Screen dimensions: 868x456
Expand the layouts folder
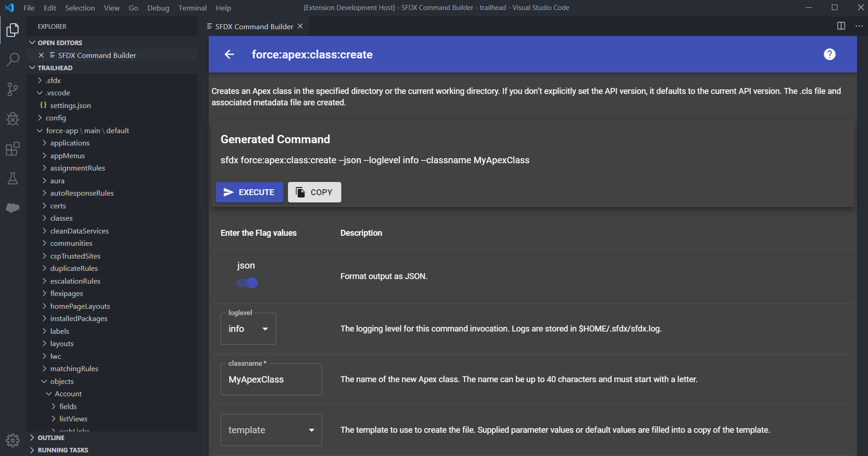pyautogui.click(x=112, y=343)
